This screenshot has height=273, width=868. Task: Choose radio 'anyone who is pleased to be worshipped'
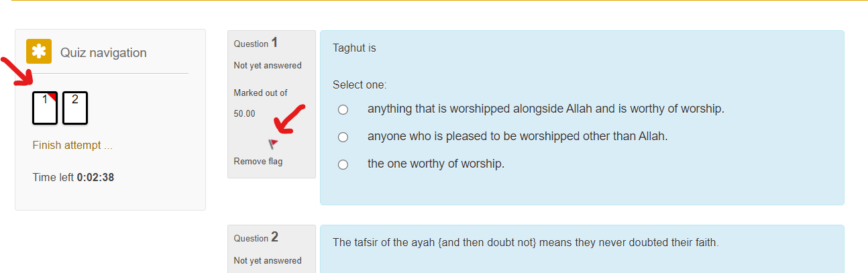pyautogui.click(x=343, y=137)
